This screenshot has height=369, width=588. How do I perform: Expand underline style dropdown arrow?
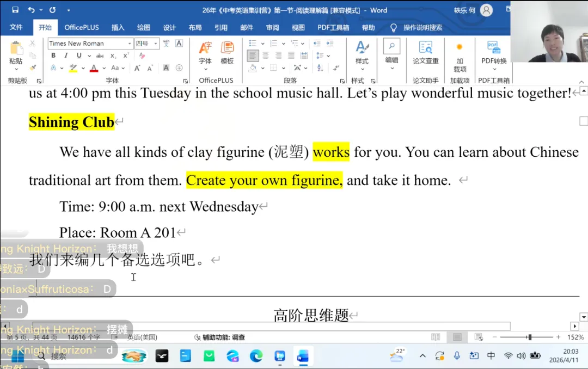click(89, 56)
